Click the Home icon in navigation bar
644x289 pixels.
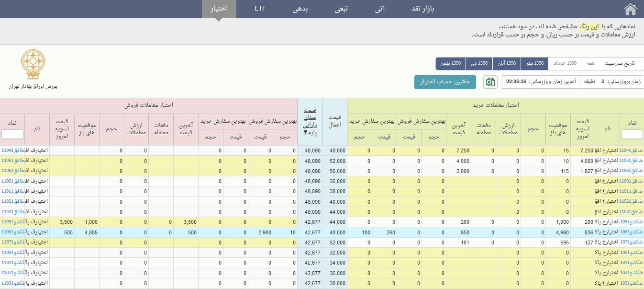(631, 10)
